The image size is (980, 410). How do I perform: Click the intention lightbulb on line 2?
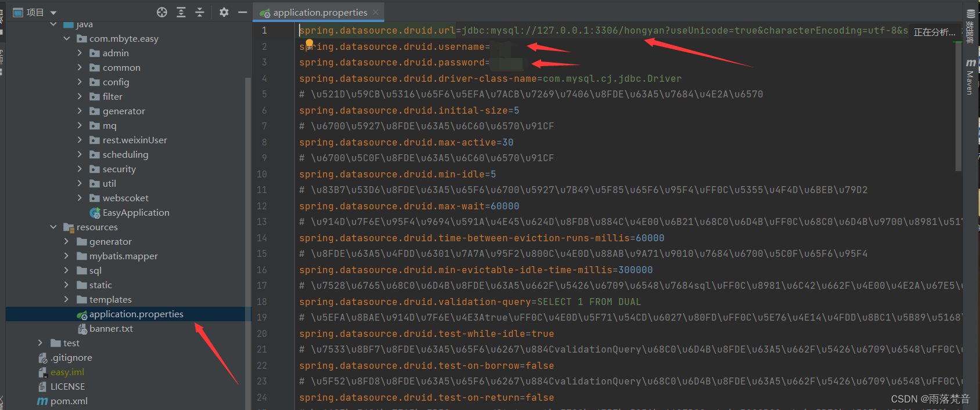309,43
